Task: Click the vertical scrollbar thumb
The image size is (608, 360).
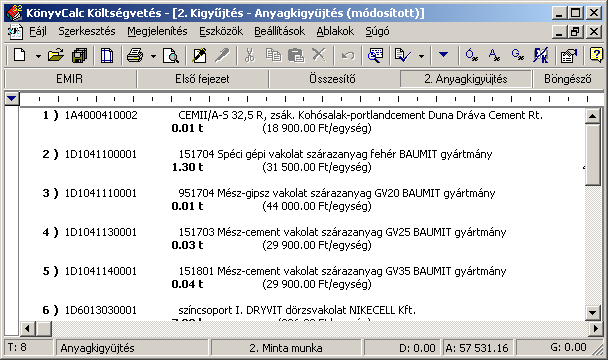Action: [x=592, y=154]
